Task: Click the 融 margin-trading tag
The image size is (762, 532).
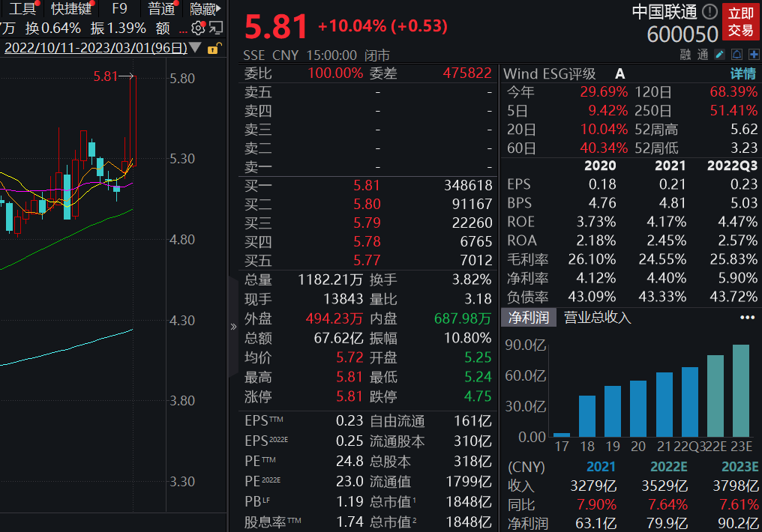Action: pos(685,55)
